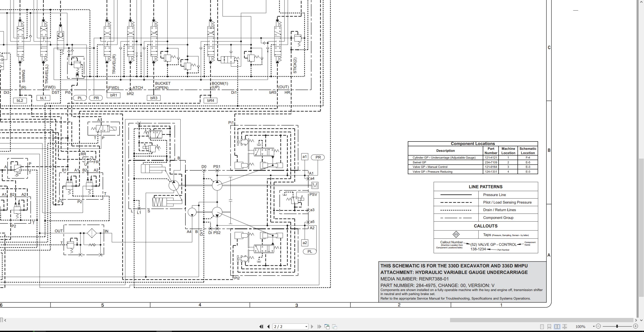Image resolution: width=644 pixels, height=332 pixels.
Task: Open the 100% zoom level dropdown
Action: 594,326
